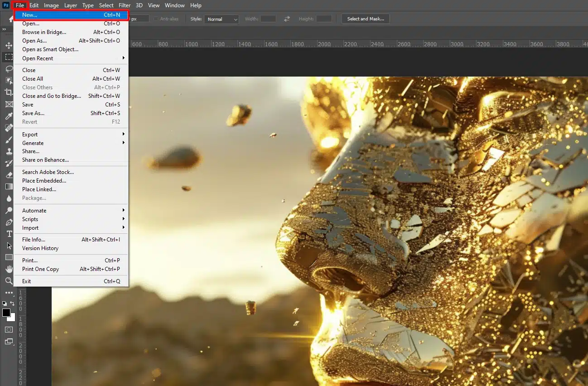The height and width of the screenshot is (386, 588).
Task: Select the History Brush tool
Action: coord(9,163)
